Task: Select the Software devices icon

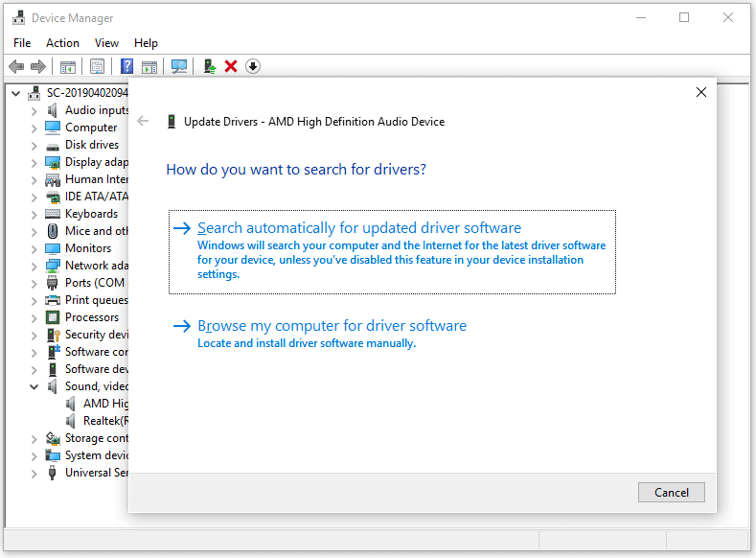Action: [53, 369]
